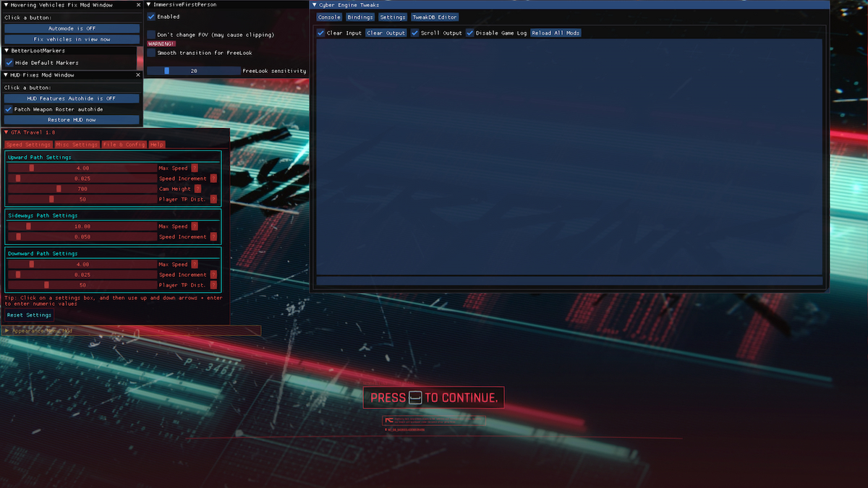Image resolution: width=868 pixels, height=488 pixels.
Task: Click the console command input field
Action: click(569, 281)
